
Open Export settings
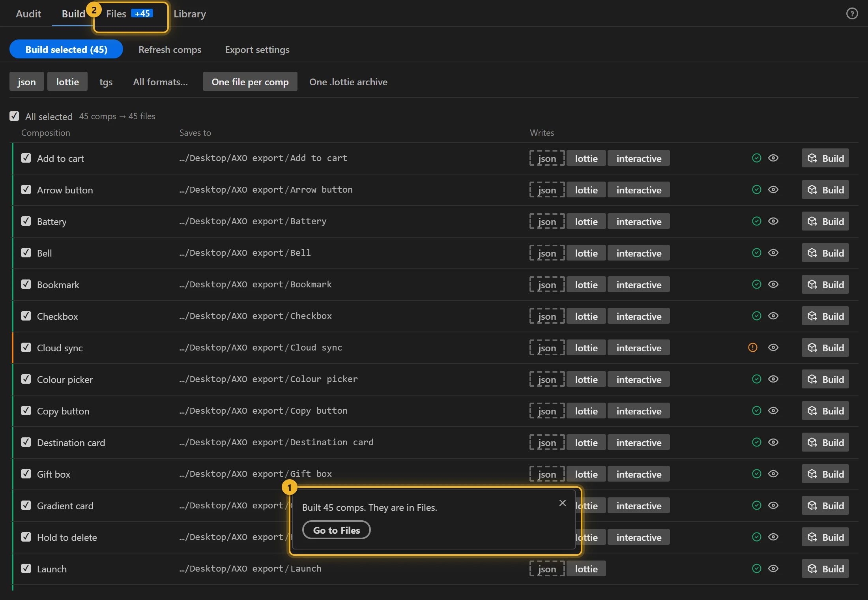click(x=257, y=49)
